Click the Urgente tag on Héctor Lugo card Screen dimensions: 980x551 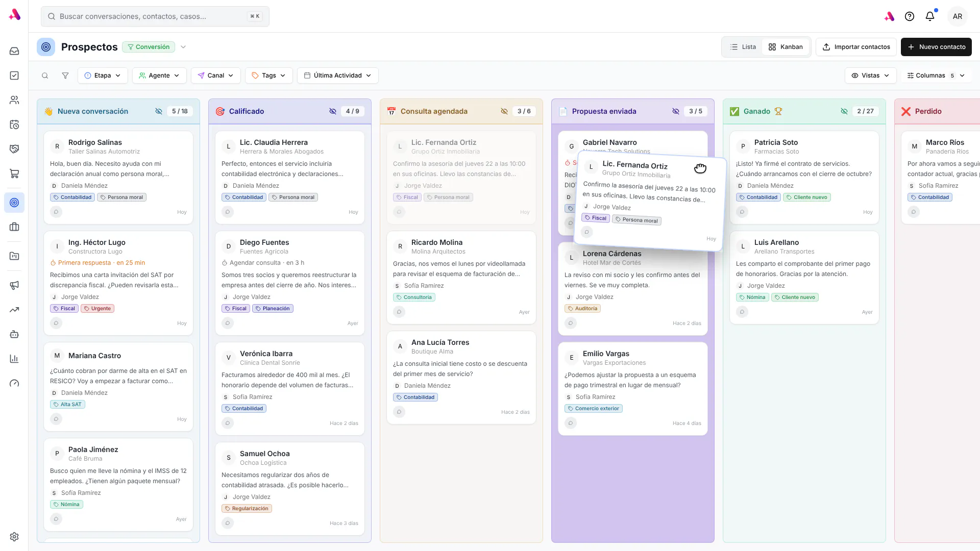[97, 309]
